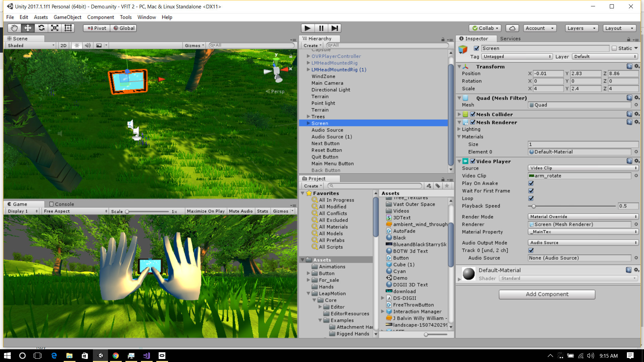Toggle Maximize On Play button
The image size is (644, 362).
(x=205, y=211)
